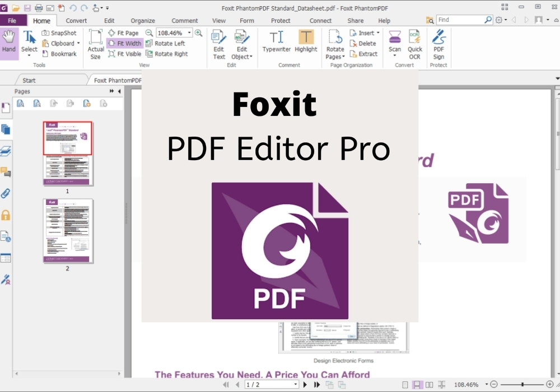This screenshot has width=560, height=392.
Task: Select the page 2 thumbnail
Action: [x=68, y=231]
